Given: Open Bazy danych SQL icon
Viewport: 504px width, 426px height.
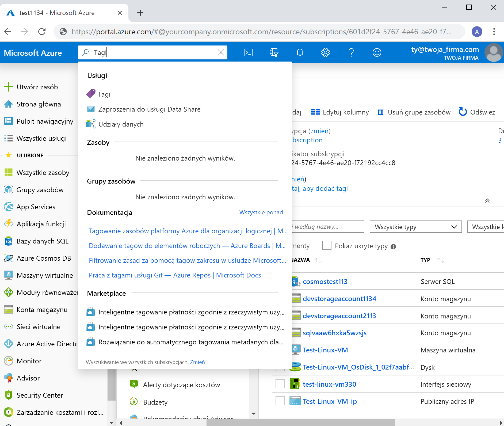Looking at the screenshot, I should coord(9,241).
